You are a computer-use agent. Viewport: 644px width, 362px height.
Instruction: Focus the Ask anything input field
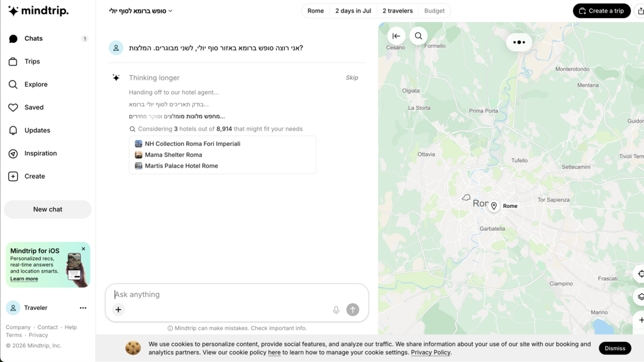coord(236,294)
